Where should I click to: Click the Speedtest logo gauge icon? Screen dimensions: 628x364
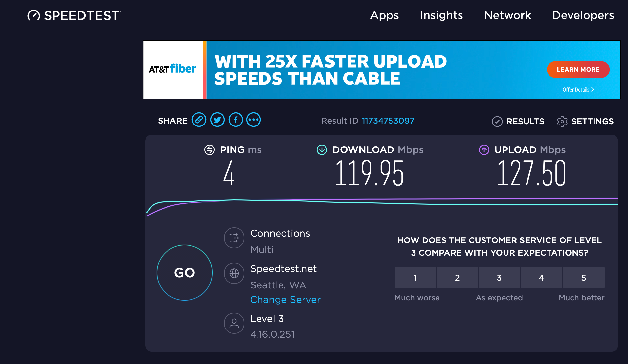tap(34, 15)
